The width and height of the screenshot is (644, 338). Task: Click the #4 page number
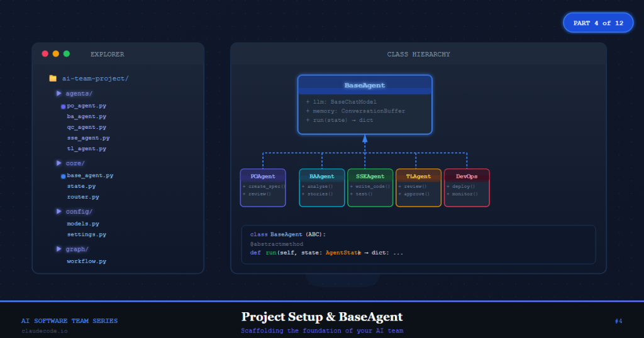point(619,321)
